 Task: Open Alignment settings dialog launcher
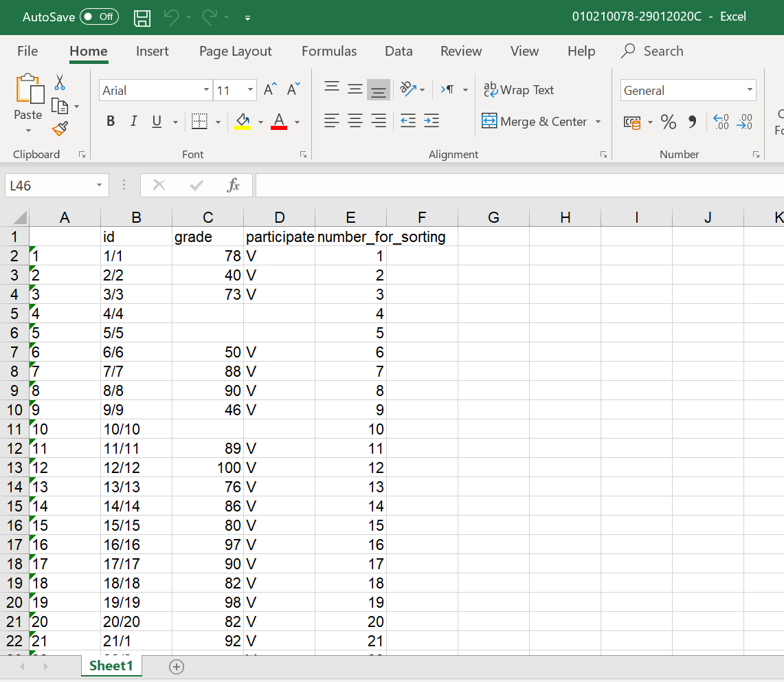[x=603, y=155]
